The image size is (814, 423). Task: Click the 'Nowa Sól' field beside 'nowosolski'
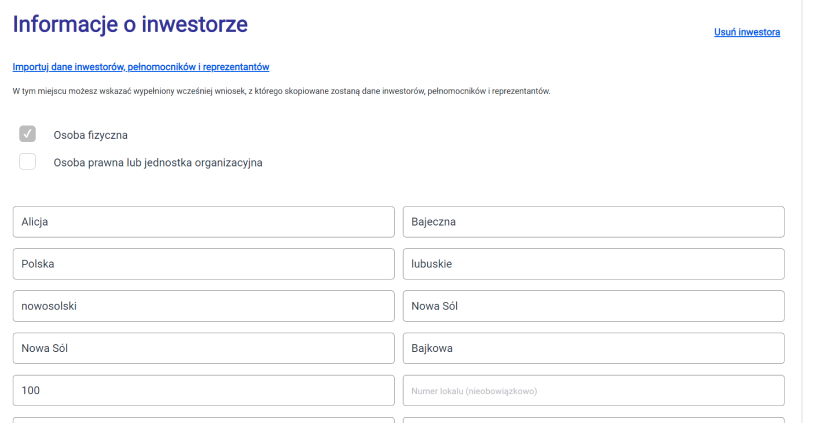[593, 306]
